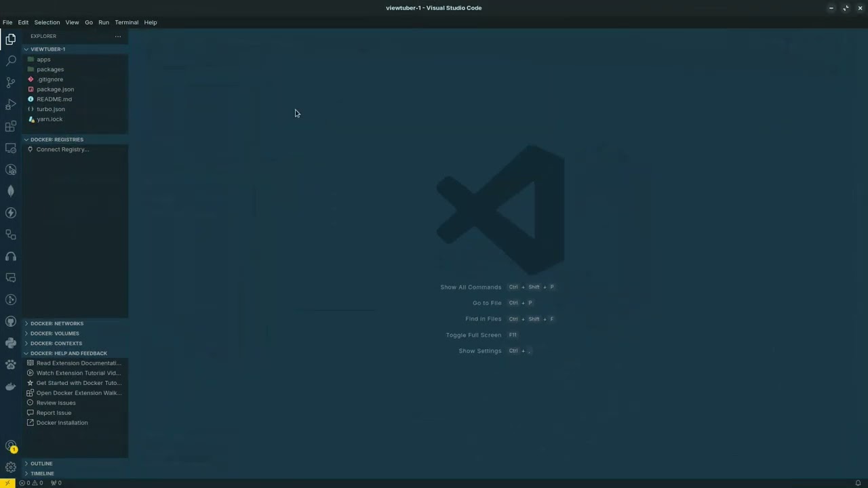This screenshot has width=868, height=488.
Task: Expand the packages folder
Action: click(75, 69)
